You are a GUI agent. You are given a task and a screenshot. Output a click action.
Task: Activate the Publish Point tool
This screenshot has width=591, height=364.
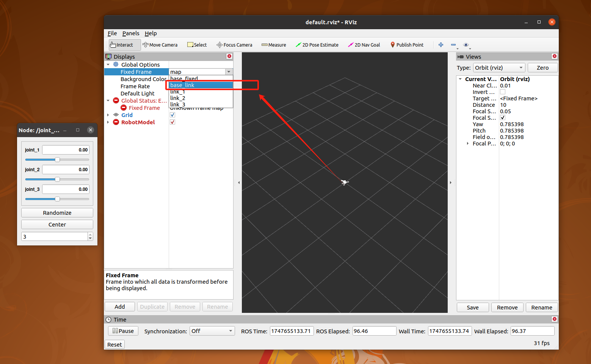click(x=407, y=45)
